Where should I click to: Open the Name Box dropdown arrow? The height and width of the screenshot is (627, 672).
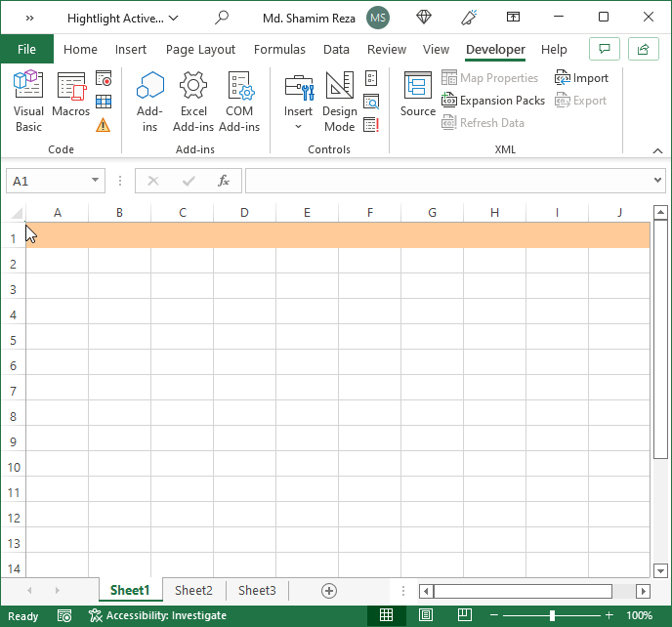pyautogui.click(x=95, y=181)
